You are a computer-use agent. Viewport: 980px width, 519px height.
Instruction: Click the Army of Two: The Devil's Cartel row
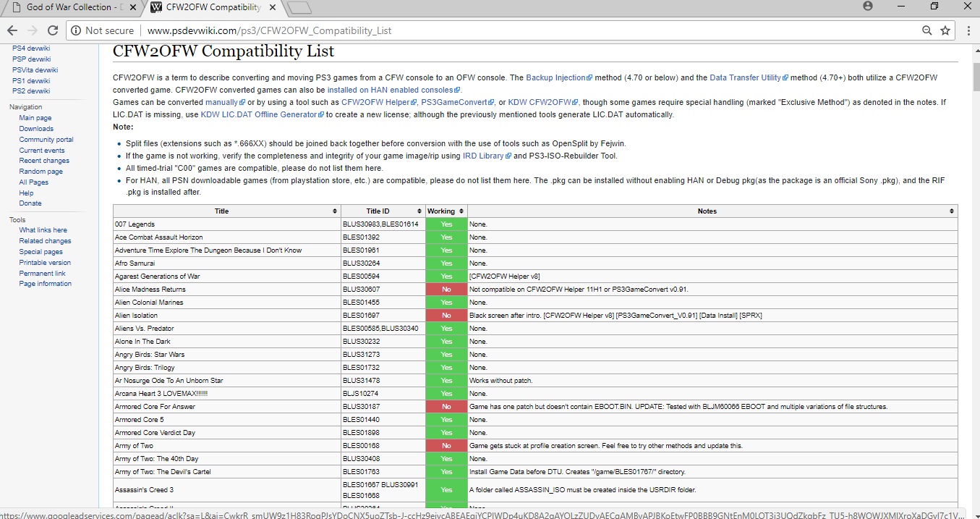(535, 472)
